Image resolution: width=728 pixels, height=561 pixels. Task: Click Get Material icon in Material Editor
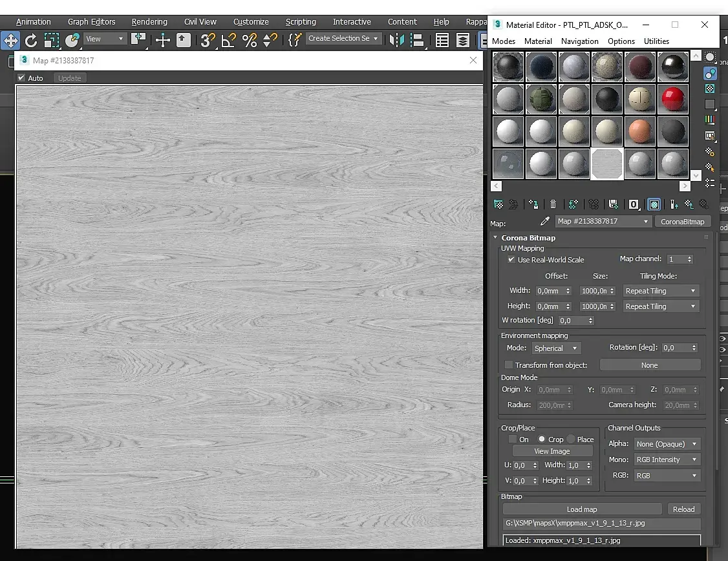pyautogui.click(x=498, y=204)
